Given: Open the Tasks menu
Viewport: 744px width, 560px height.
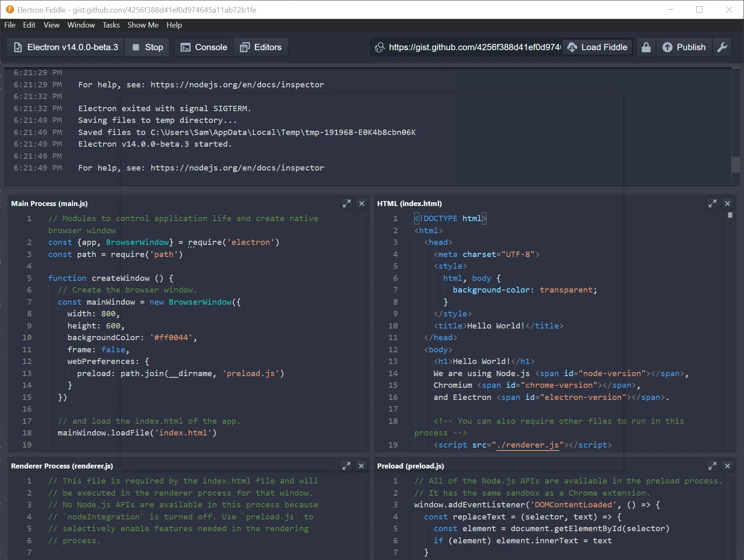Looking at the screenshot, I should [x=111, y=25].
